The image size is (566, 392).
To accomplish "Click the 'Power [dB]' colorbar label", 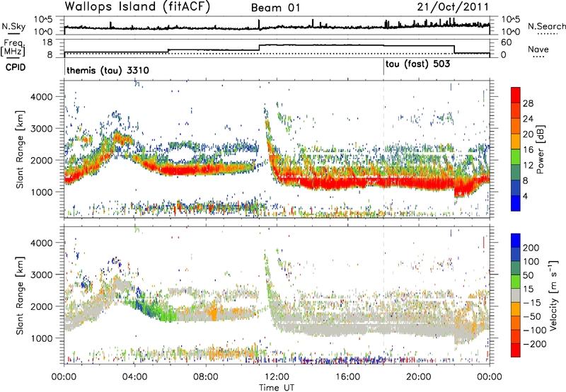I will click(x=540, y=149).
